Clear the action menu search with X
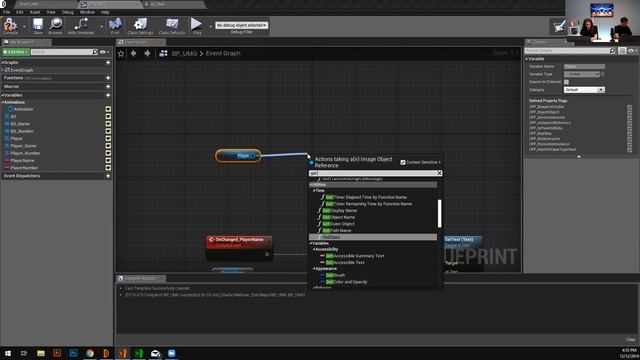The image size is (640, 360). [x=439, y=173]
